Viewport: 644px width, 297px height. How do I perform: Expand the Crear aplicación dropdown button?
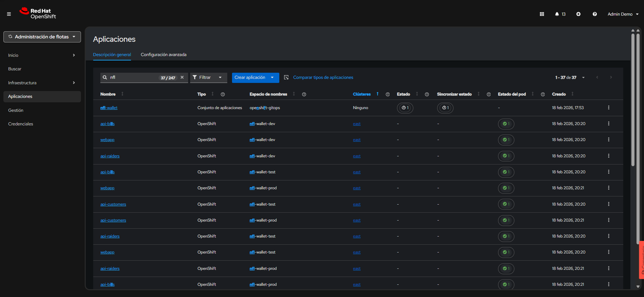coord(272,77)
